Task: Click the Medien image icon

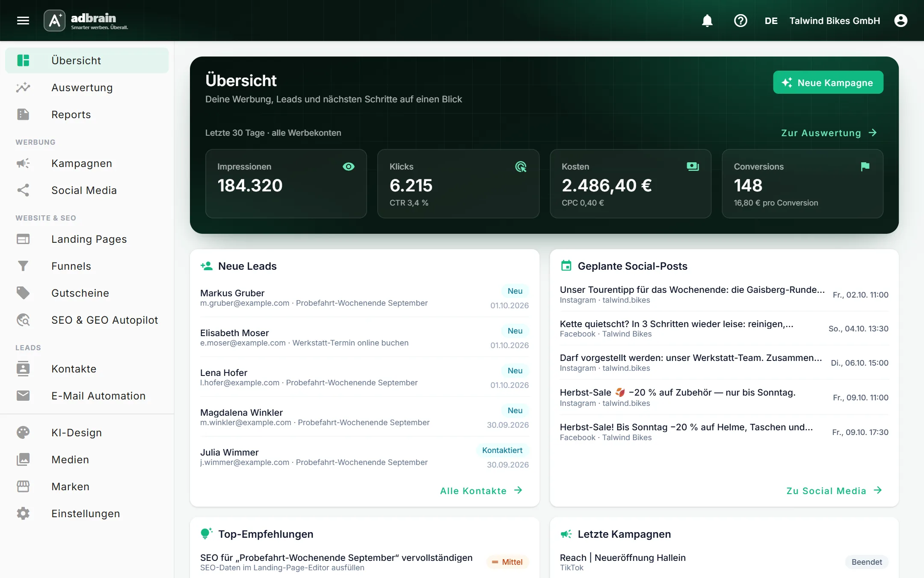Action: 23,459
